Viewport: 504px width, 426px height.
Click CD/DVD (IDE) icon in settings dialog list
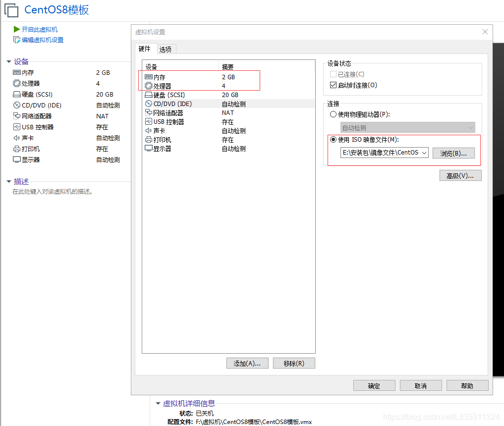[x=149, y=104]
